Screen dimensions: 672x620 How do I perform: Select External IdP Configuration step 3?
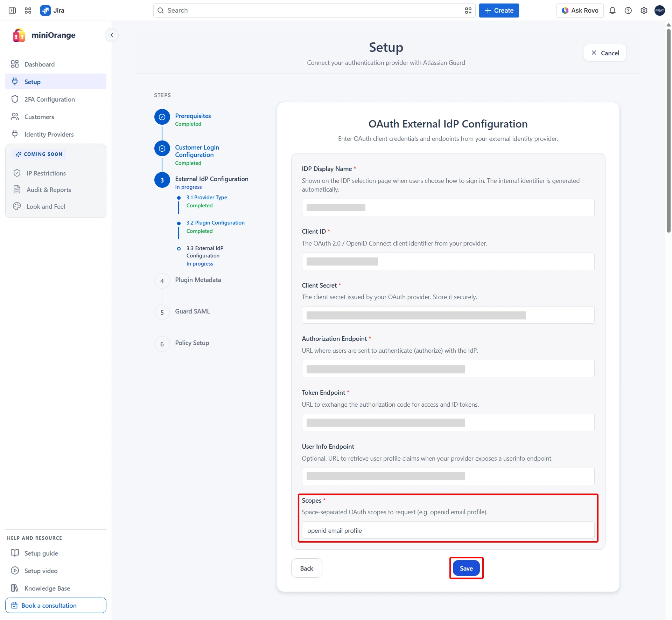coord(212,179)
